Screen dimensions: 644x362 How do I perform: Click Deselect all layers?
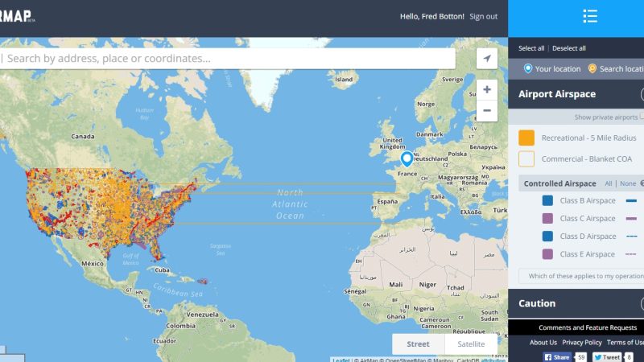point(569,48)
